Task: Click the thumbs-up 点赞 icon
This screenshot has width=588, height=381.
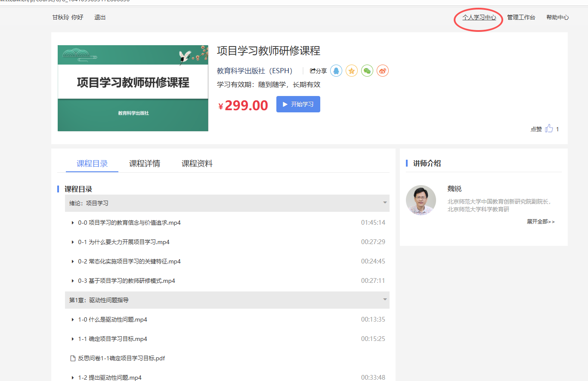Action: (x=549, y=128)
